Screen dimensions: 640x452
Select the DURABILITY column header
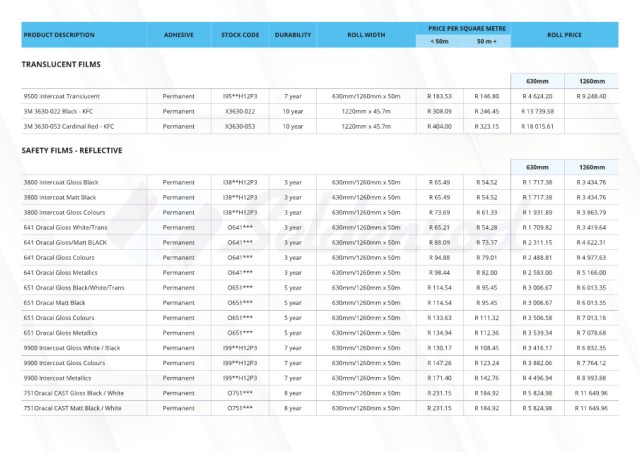pos(292,35)
